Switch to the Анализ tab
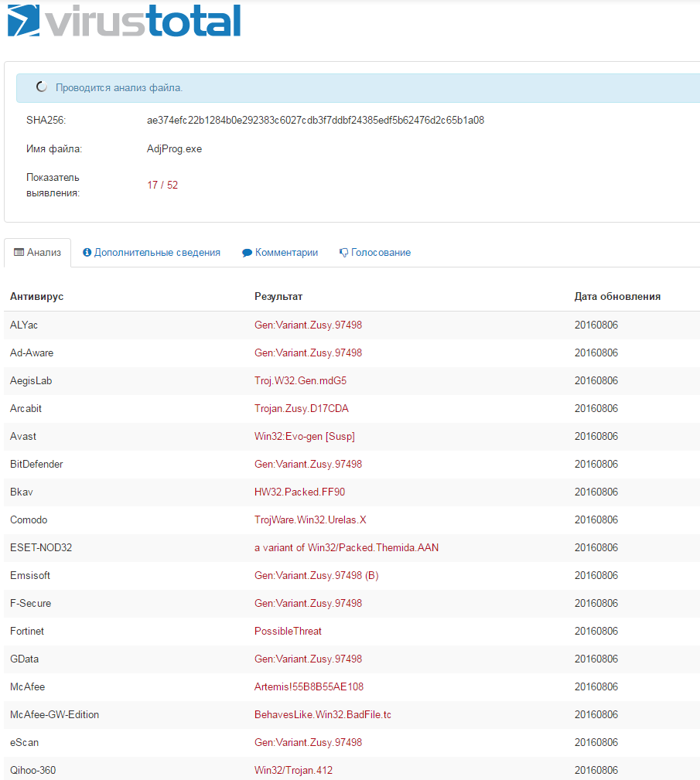This screenshot has width=700, height=780. tap(37, 253)
